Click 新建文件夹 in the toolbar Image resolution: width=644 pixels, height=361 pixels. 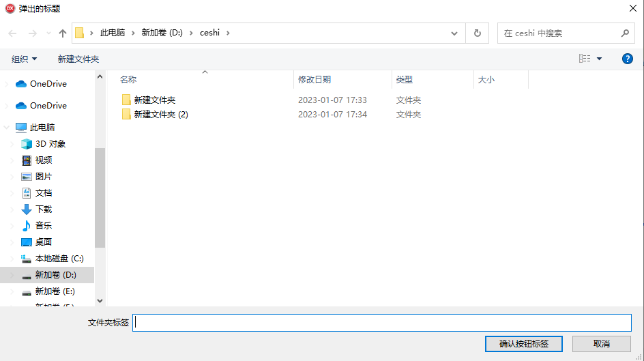[78, 59]
